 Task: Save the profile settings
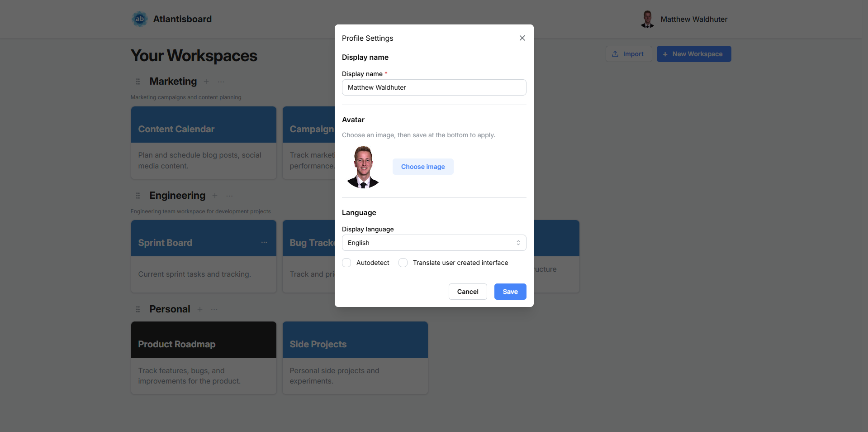pos(510,292)
